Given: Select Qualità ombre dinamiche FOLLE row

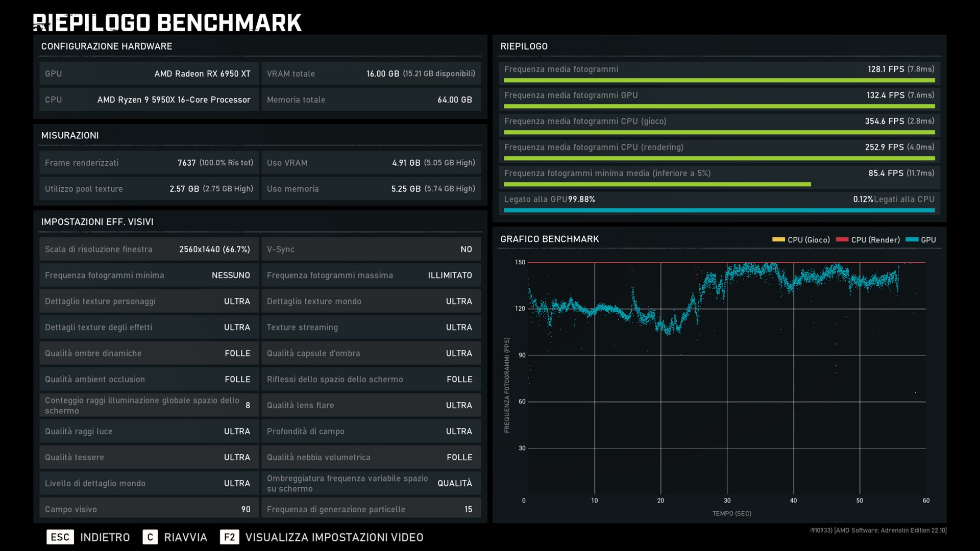Looking at the screenshot, I should pos(149,354).
